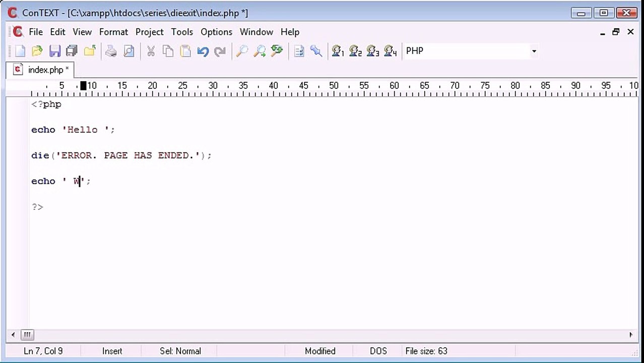This screenshot has height=363, width=644.
Task: Click the 'Ln 7, Col 9' status entry
Action: pyautogui.click(x=43, y=351)
